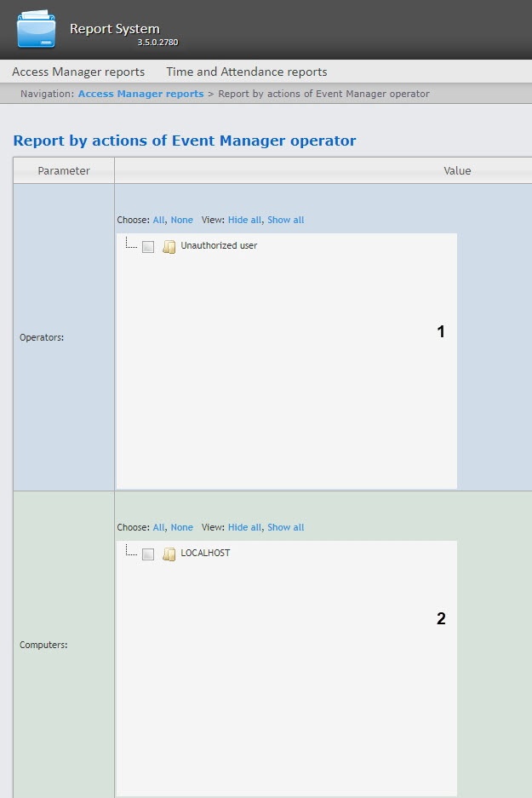Choose None in Operators section
The image size is (532, 798).
[181, 220]
